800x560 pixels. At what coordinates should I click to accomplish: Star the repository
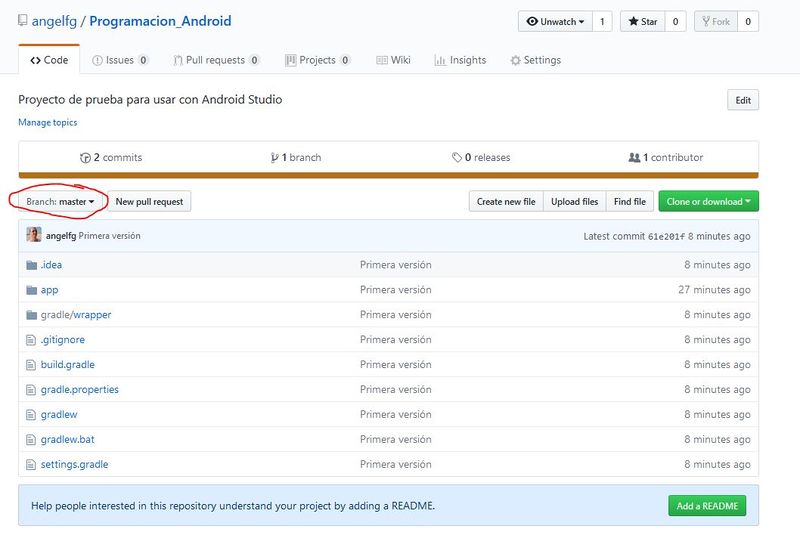[x=643, y=21]
